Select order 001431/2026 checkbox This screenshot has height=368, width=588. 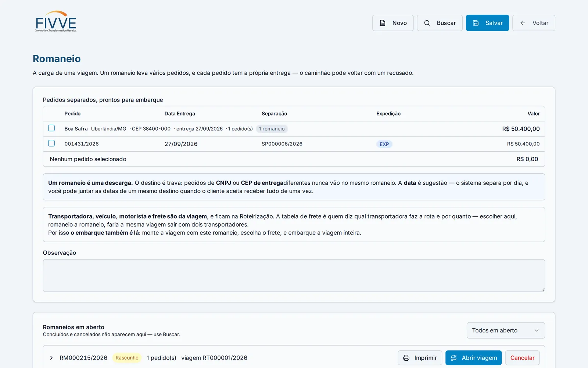51,143
